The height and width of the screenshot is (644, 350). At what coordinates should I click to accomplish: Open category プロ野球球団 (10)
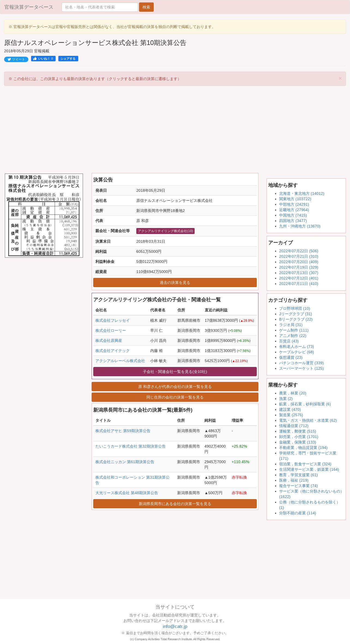(x=294, y=308)
